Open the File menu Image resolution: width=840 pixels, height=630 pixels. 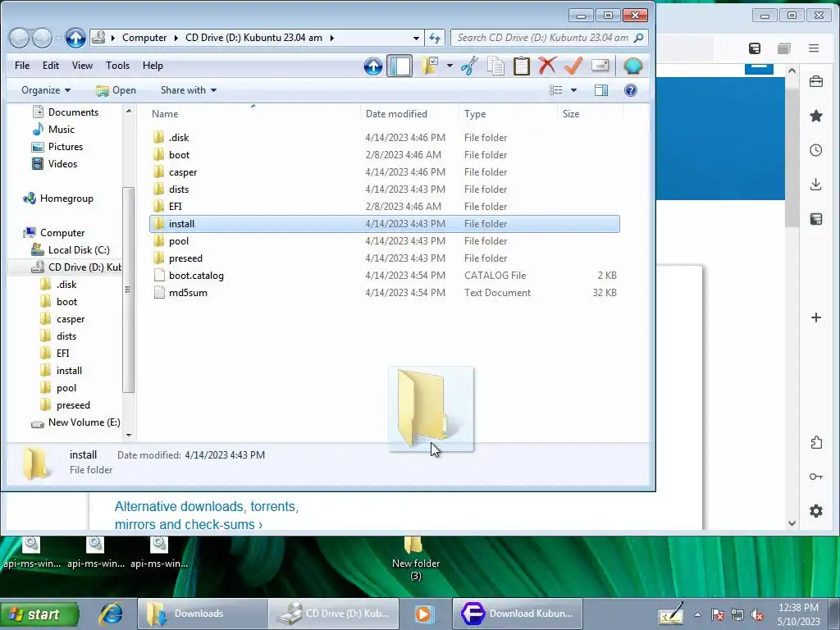click(x=22, y=66)
